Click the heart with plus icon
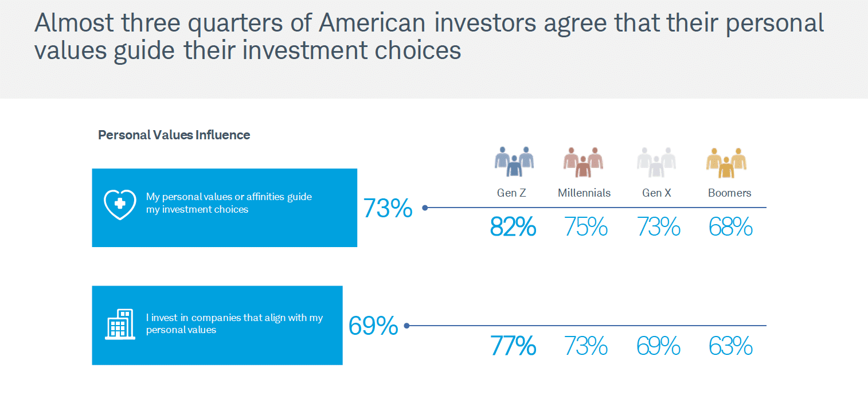Viewport: 868px width, 395px height. (120, 204)
